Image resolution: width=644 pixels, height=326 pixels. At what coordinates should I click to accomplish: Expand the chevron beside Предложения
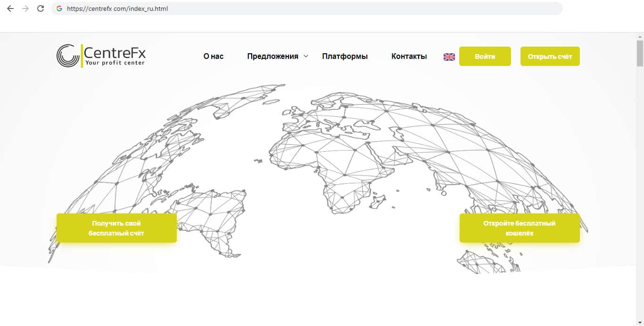click(306, 56)
